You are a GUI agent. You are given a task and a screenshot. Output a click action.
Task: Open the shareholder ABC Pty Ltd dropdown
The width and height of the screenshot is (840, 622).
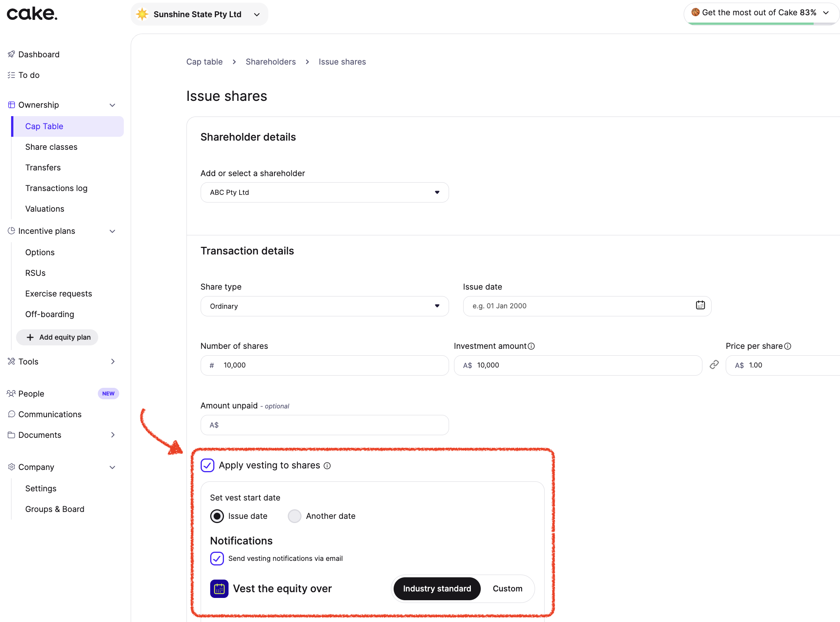[324, 192]
